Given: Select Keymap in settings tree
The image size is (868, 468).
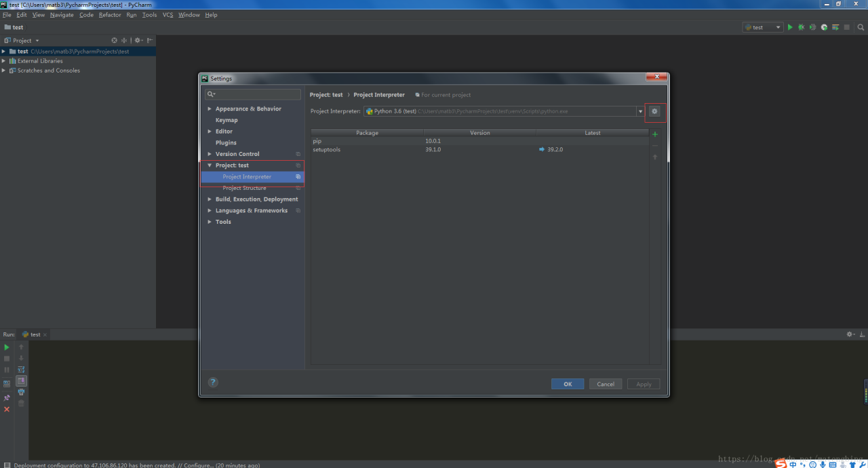Looking at the screenshot, I should (x=226, y=120).
